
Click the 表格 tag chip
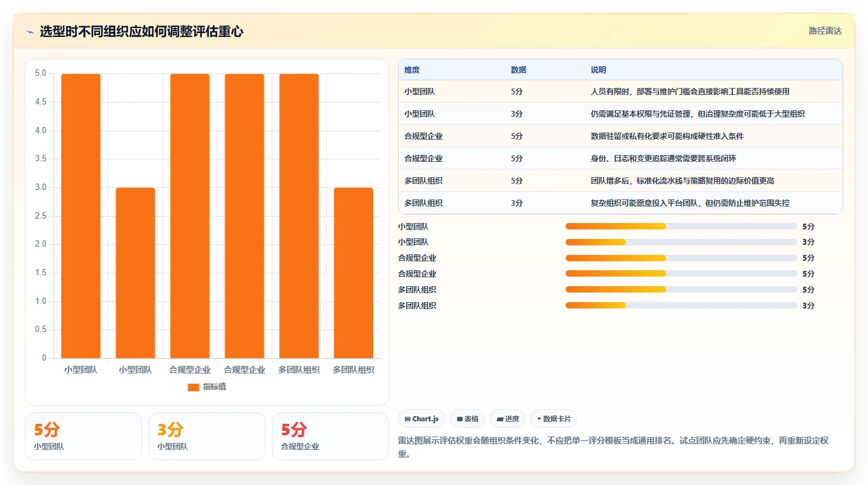pyautogui.click(x=467, y=419)
